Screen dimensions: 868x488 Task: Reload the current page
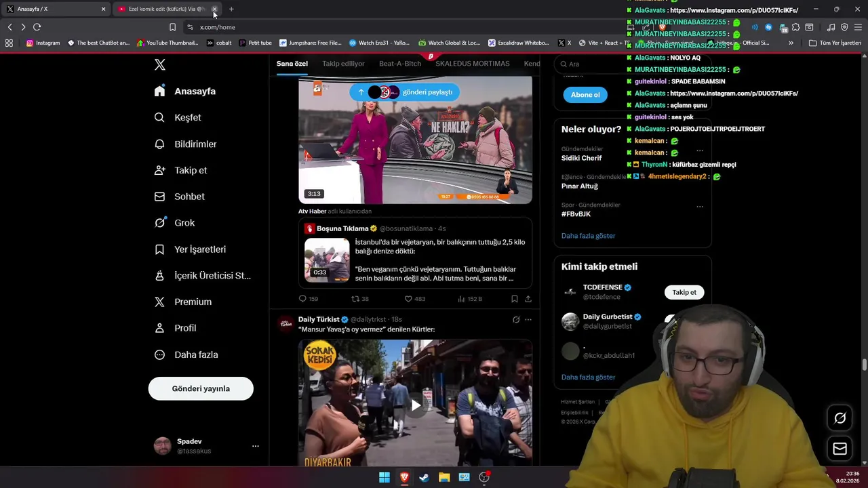[37, 27]
